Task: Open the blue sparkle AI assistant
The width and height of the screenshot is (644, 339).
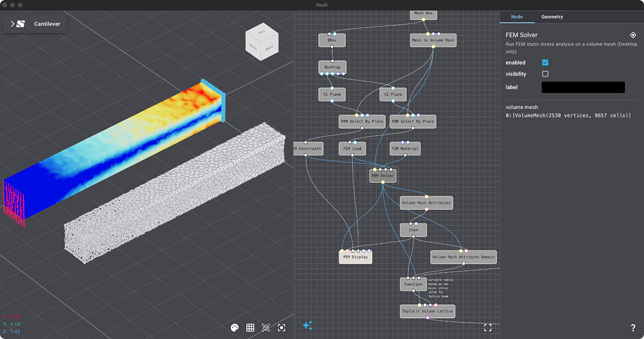Action: tap(307, 326)
